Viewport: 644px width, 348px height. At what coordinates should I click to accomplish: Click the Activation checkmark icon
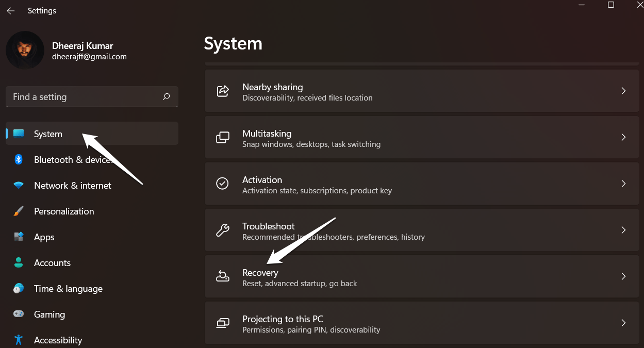pos(223,184)
